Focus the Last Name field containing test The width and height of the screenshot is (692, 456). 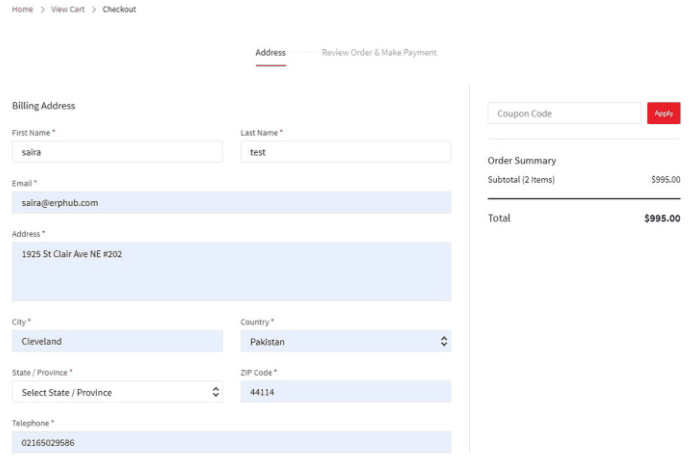coord(346,152)
